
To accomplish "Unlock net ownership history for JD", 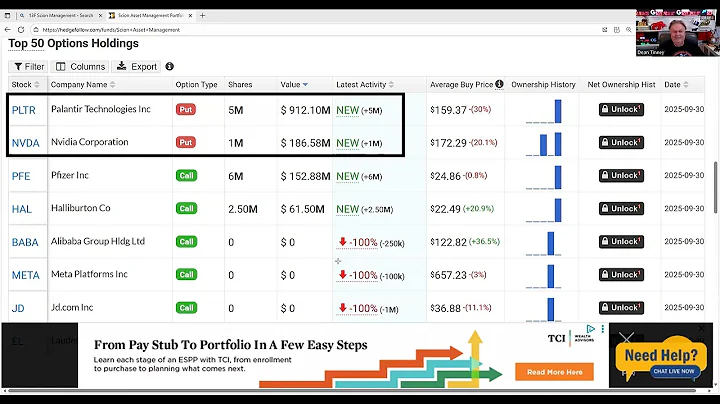I will 621,308.
